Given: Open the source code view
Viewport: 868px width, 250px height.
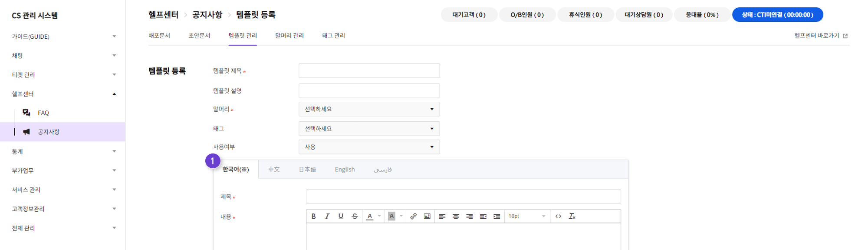Looking at the screenshot, I should point(558,216).
